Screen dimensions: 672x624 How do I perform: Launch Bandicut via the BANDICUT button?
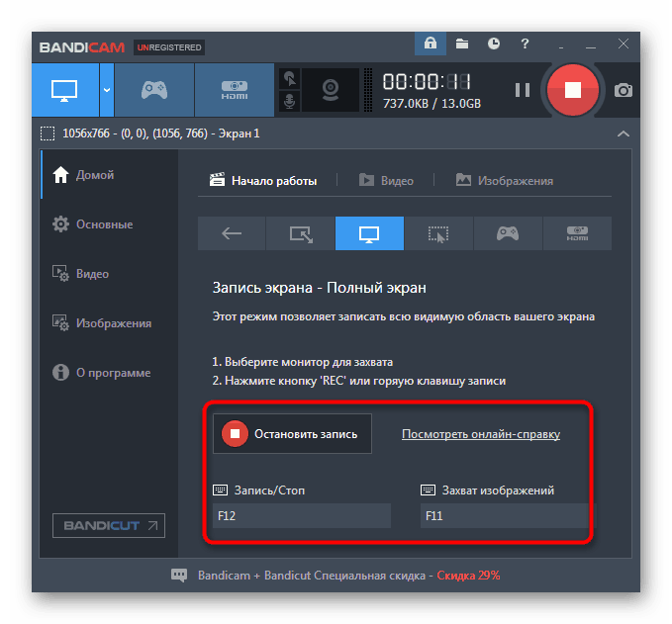coord(109,525)
